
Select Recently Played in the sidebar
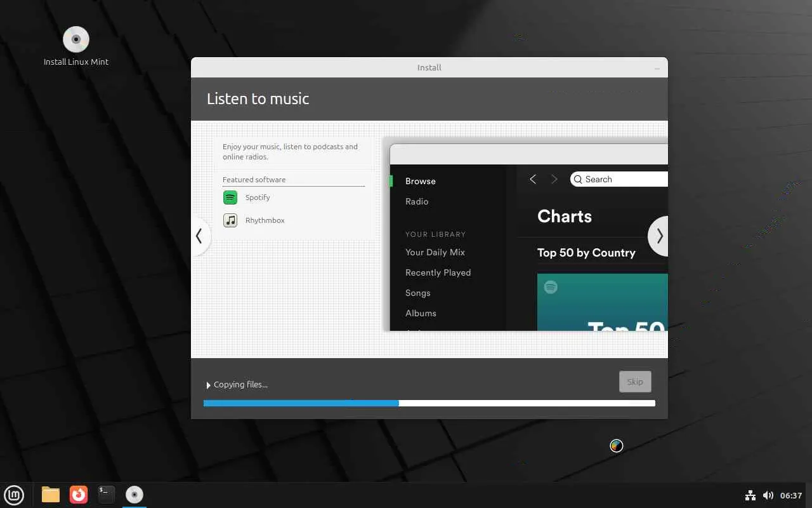point(438,272)
